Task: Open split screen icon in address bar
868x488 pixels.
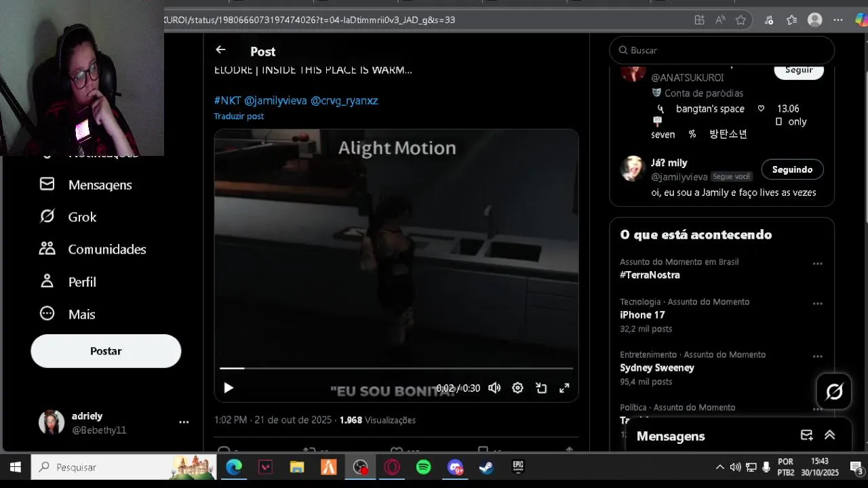Action: coord(699,20)
